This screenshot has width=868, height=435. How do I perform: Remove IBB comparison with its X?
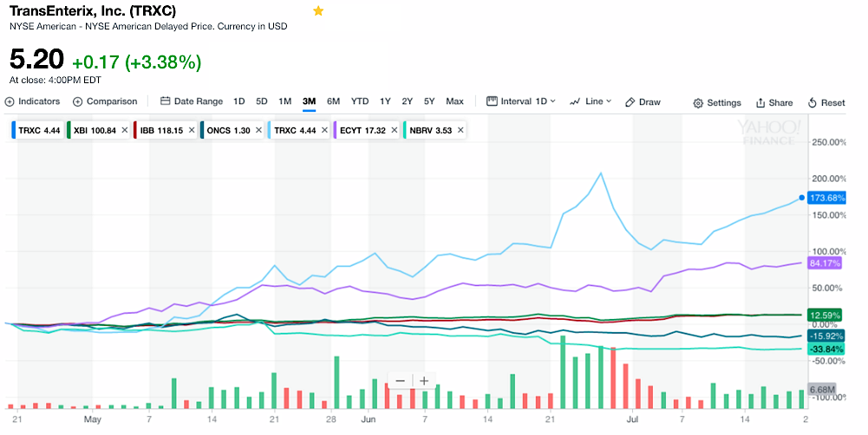click(192, 131)
